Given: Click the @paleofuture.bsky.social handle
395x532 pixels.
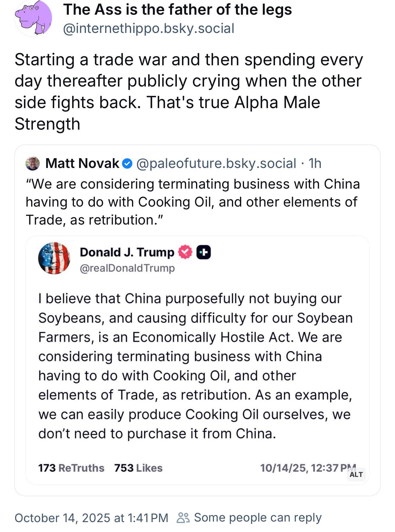Looking at the screenshot, I should (216, 163).
